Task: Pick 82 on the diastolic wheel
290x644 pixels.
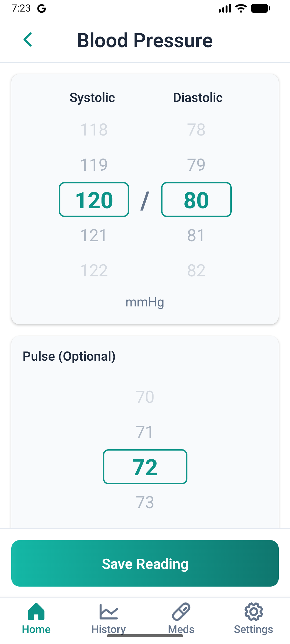Action: (196, 270)
